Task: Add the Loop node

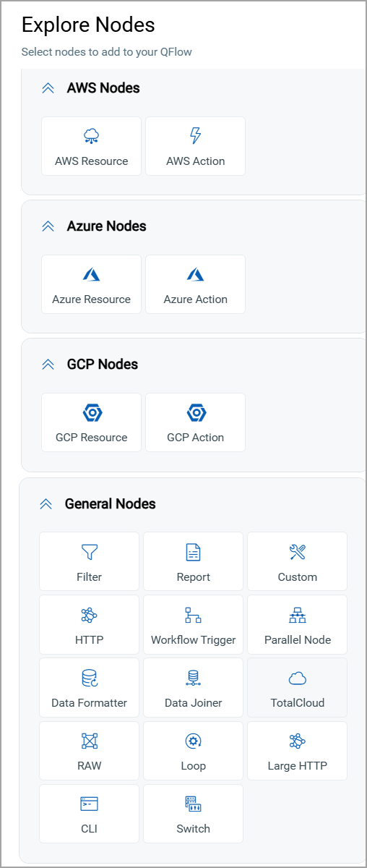Action: click(193, 751)
